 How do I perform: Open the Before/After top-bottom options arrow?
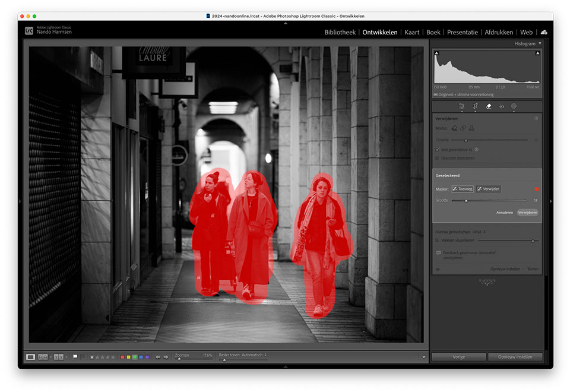(66, 357)
